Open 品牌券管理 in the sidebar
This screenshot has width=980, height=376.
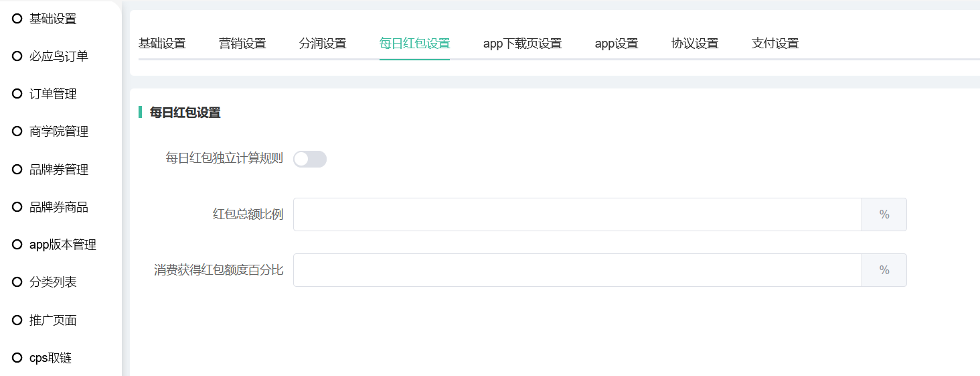pos(60,170)
